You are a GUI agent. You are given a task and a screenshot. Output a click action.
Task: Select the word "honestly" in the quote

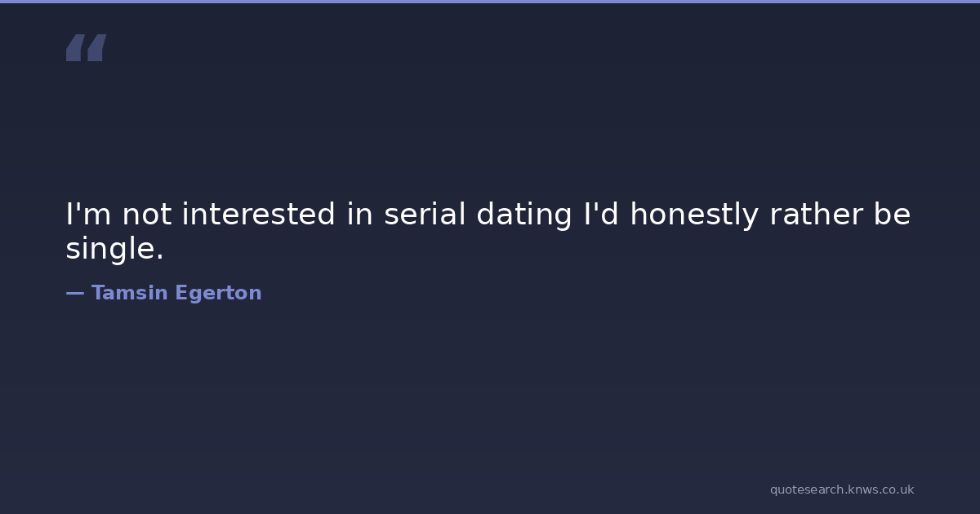694,216
